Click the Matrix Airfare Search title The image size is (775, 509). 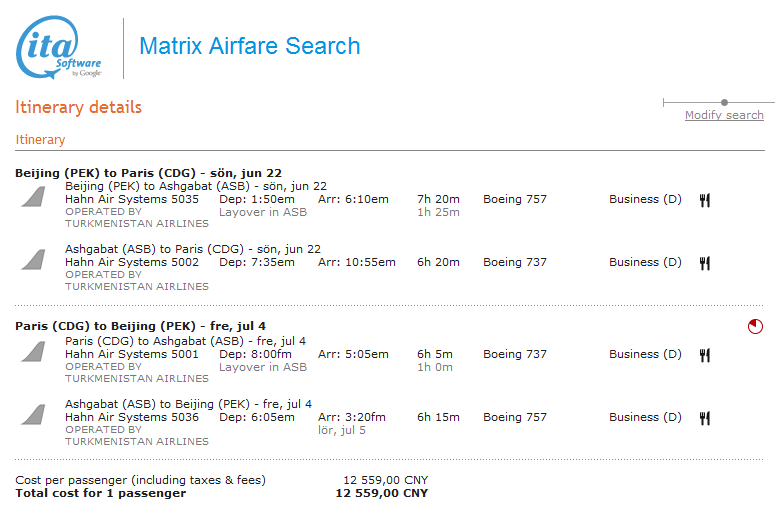(x=249, y=46)
